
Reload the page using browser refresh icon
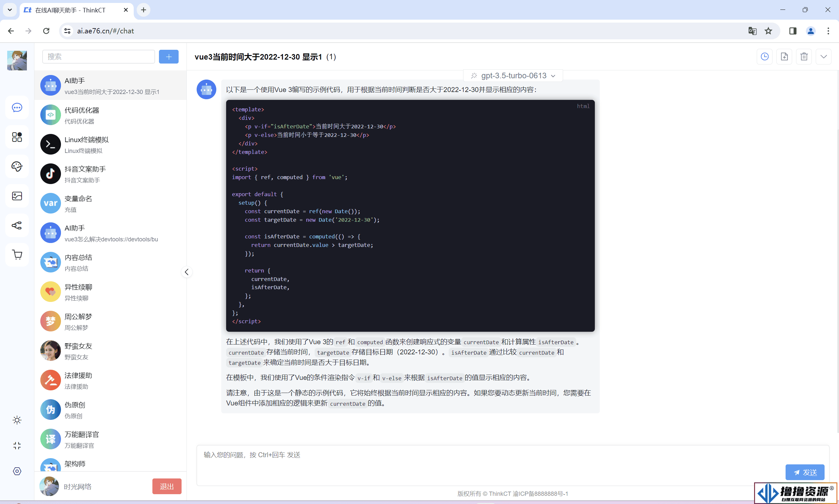point(46,31)
